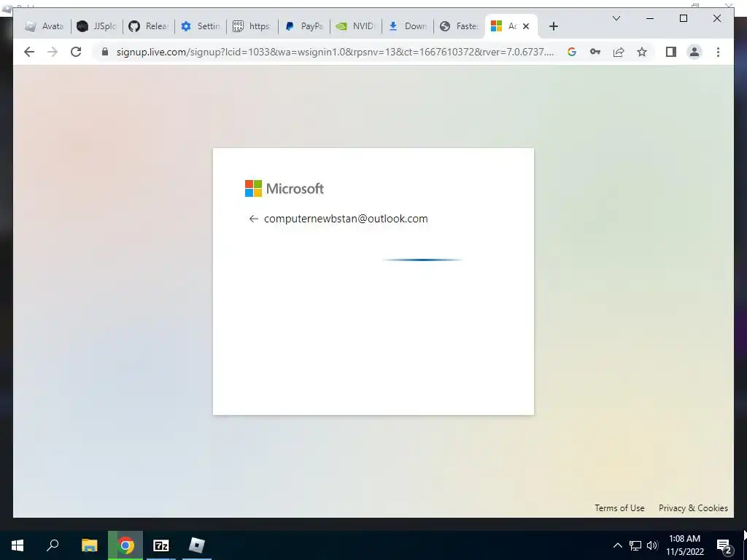Click the computernewbstan@outlook.com text
Image resolution: width=747 pixels, height=560 pixels.
point(346,219)
